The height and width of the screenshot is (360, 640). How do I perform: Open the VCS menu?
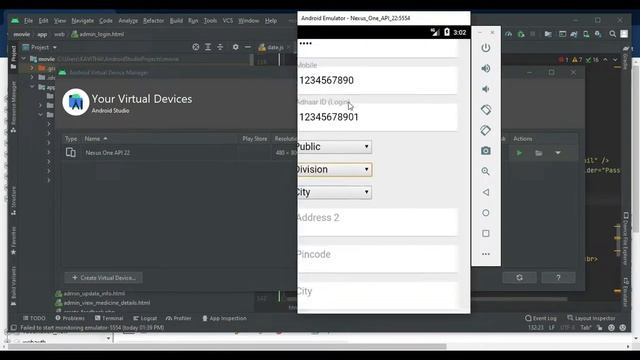pos(228,20)
